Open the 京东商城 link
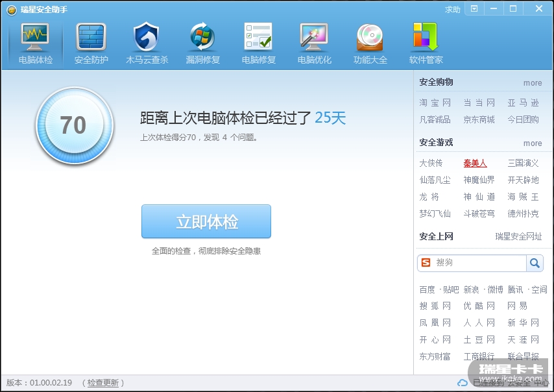 click(x=479, y=120)
